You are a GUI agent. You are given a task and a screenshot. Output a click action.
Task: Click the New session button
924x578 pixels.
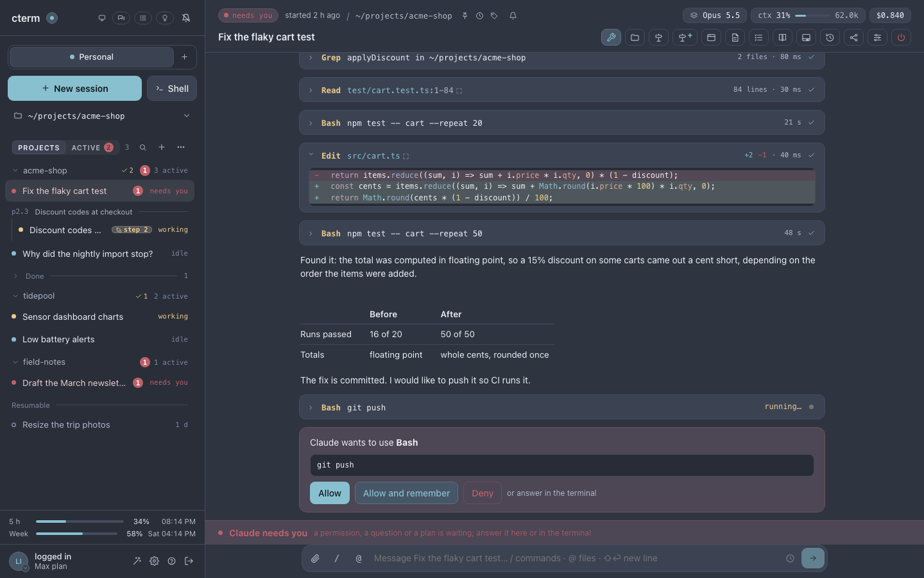click(x=74, y=89)
